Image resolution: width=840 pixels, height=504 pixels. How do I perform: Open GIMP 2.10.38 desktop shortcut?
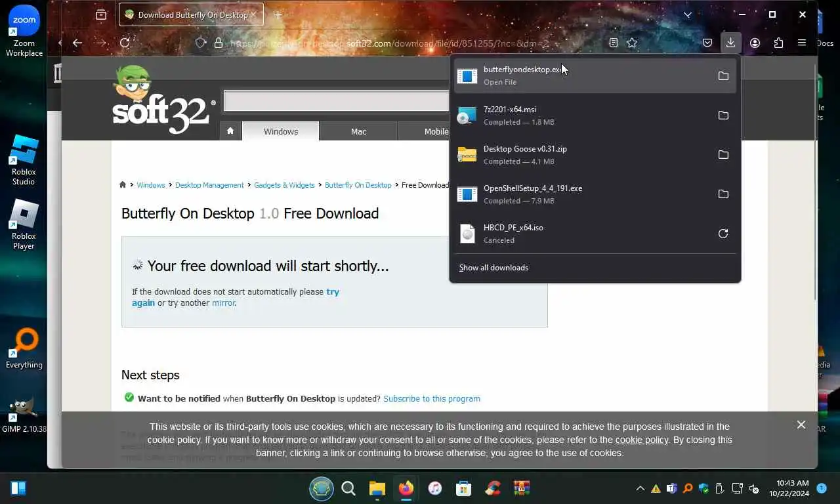tap(24, 415)
